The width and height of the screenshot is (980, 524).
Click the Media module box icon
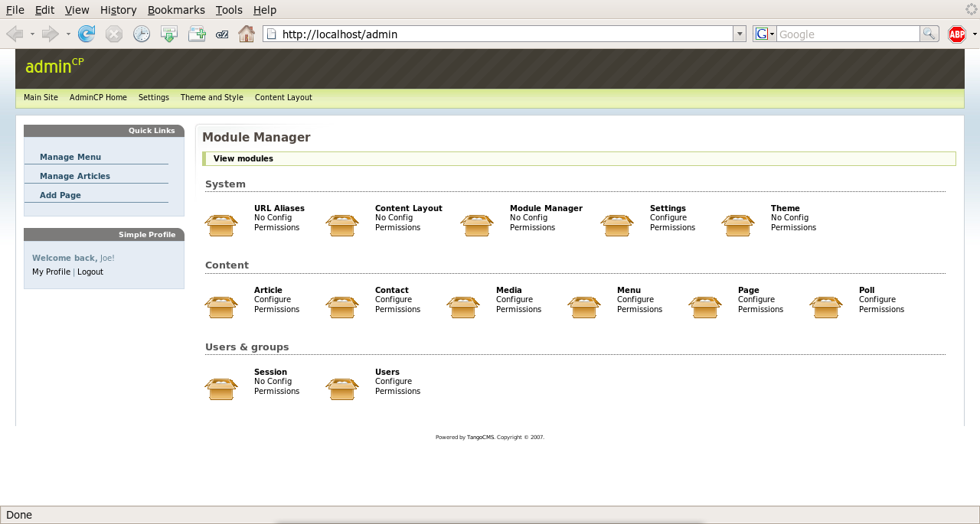point(463,307)
